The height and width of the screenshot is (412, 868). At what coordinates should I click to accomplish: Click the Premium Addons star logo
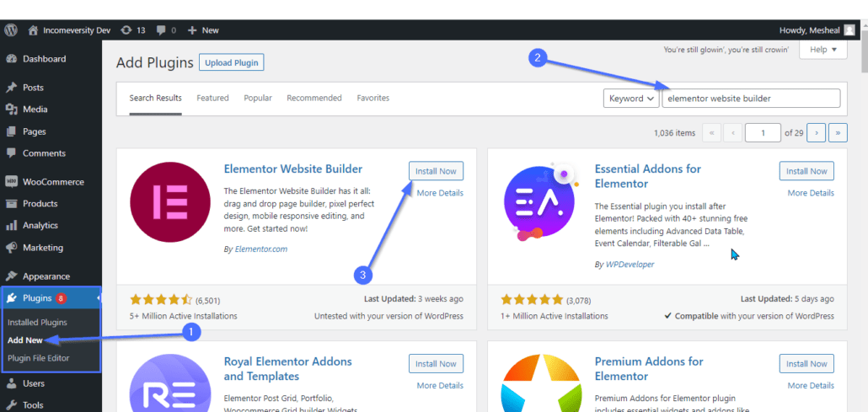tap(541, 383)
